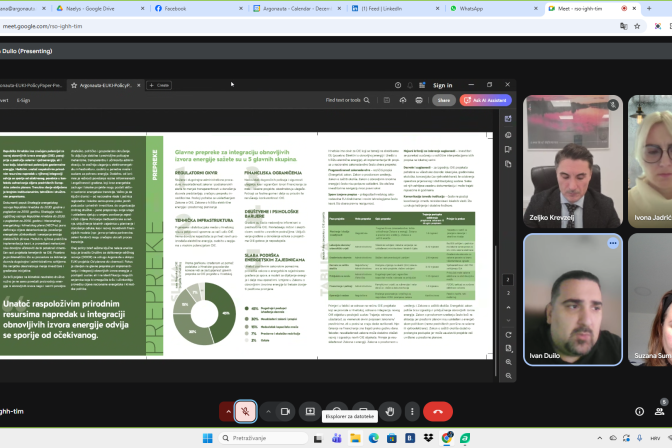Open meeting details info icon
Viewport: 672px width, 448px height.
(x=639, y=411)
